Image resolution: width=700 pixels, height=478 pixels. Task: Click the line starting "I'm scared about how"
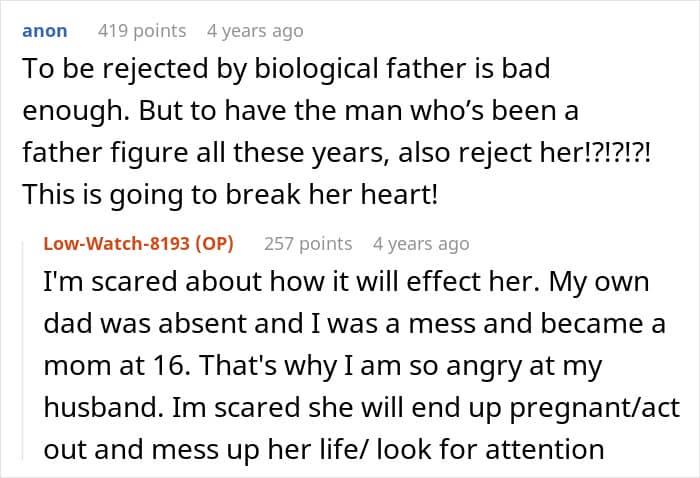coord(346,283)
